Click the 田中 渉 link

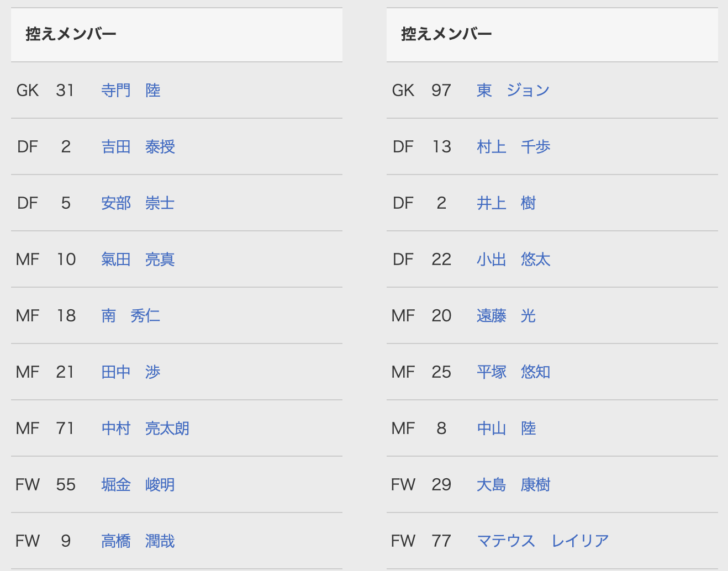(131, 372)
